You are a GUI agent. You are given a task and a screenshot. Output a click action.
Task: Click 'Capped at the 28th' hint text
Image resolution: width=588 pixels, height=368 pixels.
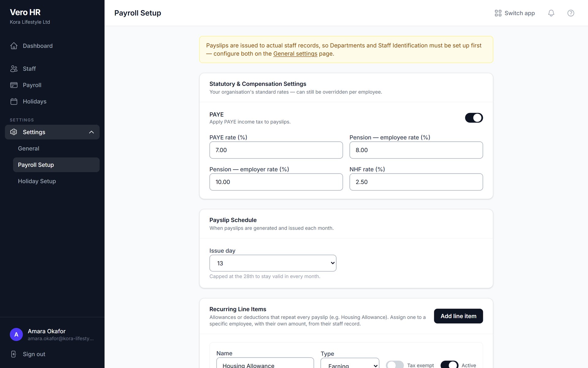pos(265,276)
